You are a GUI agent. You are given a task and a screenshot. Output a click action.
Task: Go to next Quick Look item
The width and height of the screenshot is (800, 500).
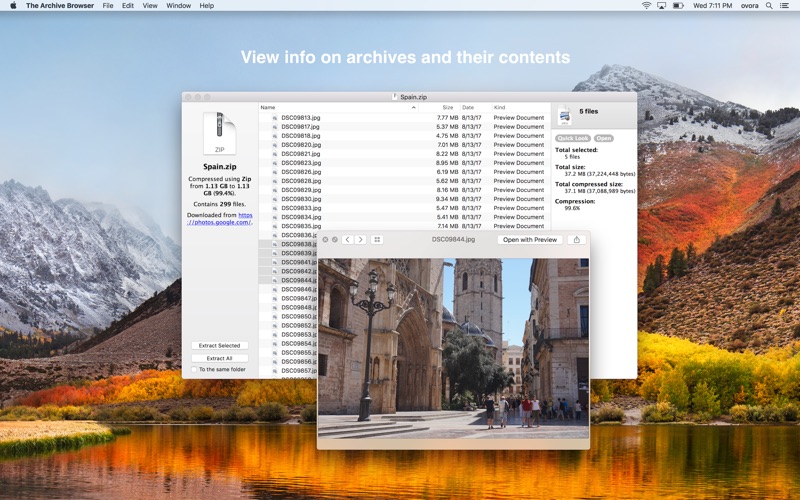pos(361,240)
